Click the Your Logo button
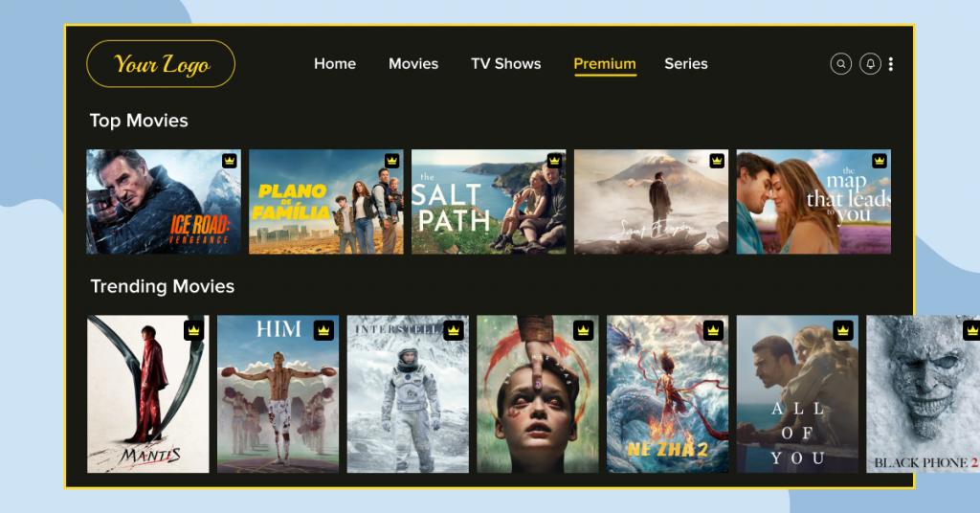The height and width of the screenshot is (513, 980). (x=161, y=64)
